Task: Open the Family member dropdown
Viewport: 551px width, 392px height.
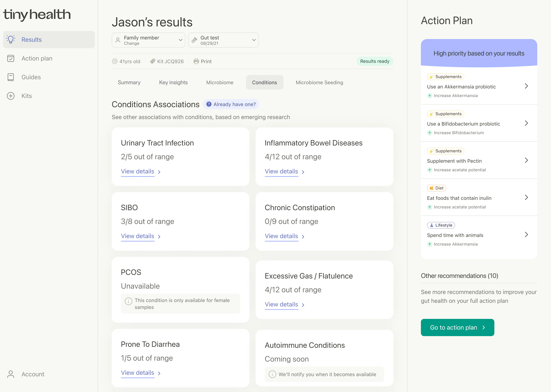Action: (x=148, y=40)
